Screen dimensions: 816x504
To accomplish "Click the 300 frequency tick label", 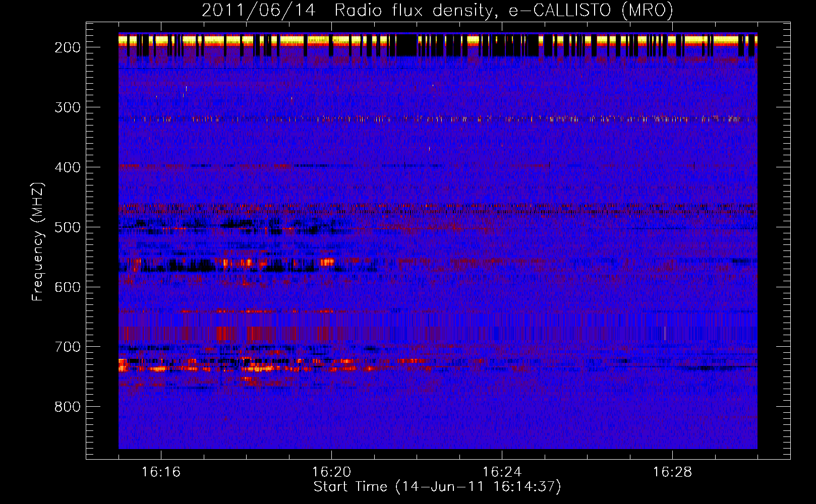I will (68, 107).
